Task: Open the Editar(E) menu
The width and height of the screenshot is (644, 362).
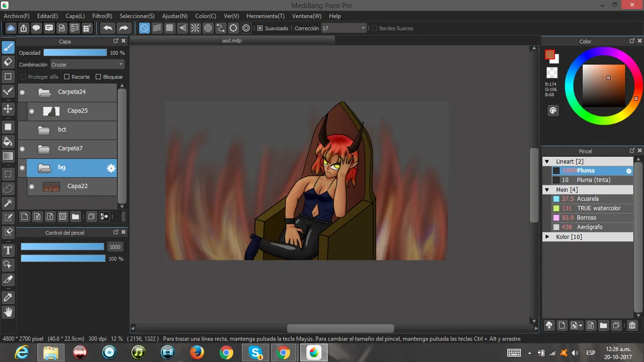Action: coord(47,16)
